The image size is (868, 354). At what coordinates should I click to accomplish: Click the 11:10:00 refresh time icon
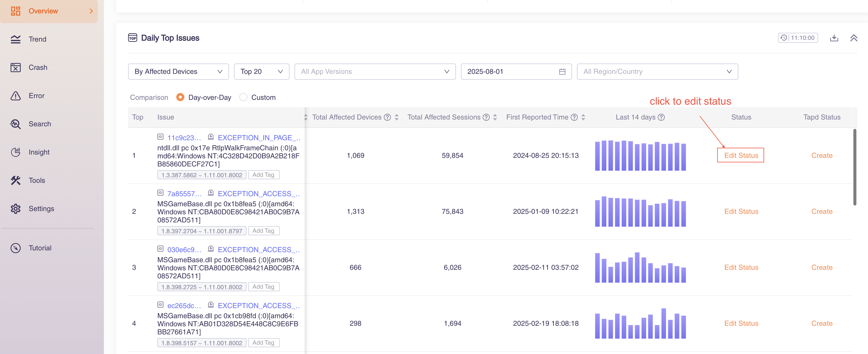[784, 38]
